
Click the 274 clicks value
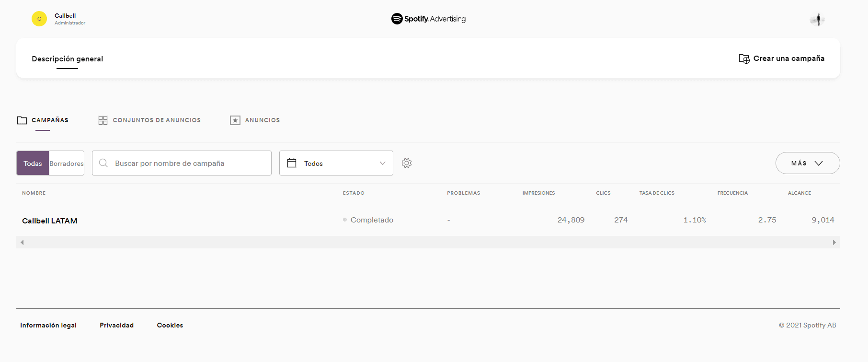pos(621,220)
